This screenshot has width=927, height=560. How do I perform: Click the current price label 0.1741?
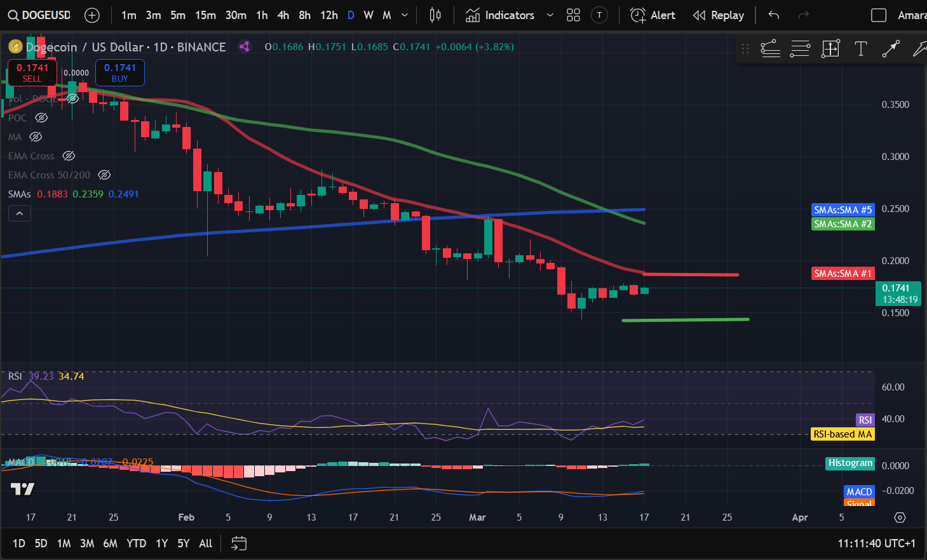coord(900,293)
